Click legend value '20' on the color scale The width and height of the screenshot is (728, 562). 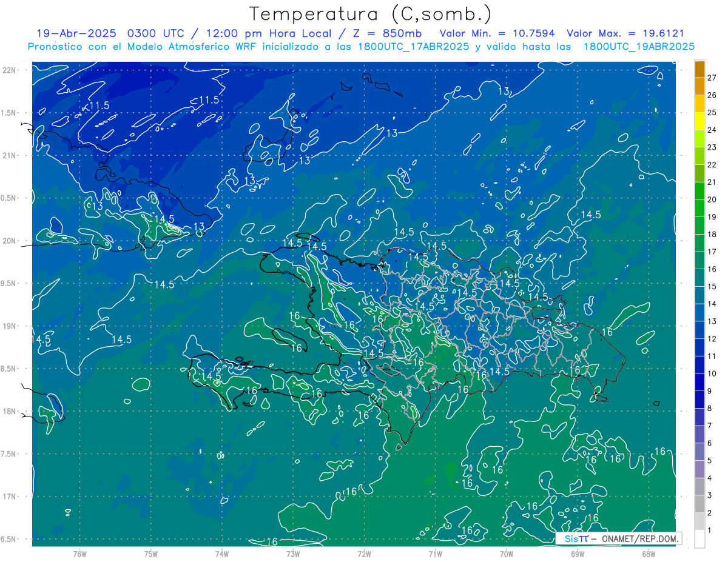712,199
